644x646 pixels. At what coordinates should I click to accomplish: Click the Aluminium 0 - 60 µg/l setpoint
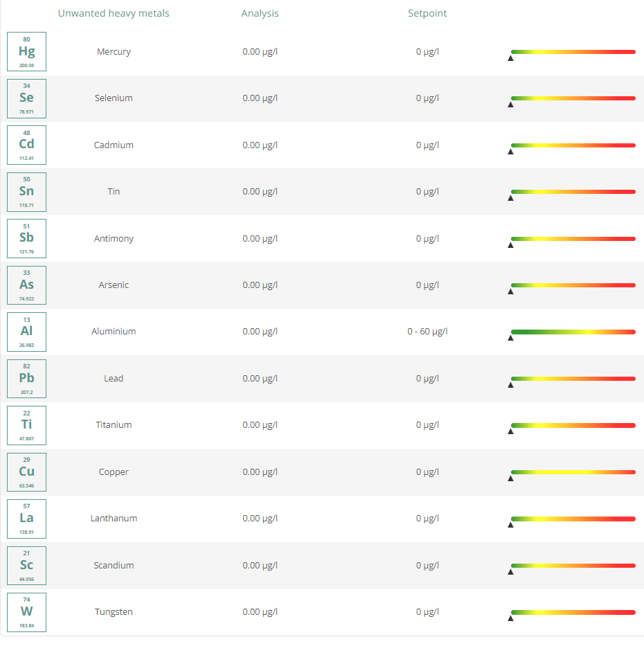427,332
